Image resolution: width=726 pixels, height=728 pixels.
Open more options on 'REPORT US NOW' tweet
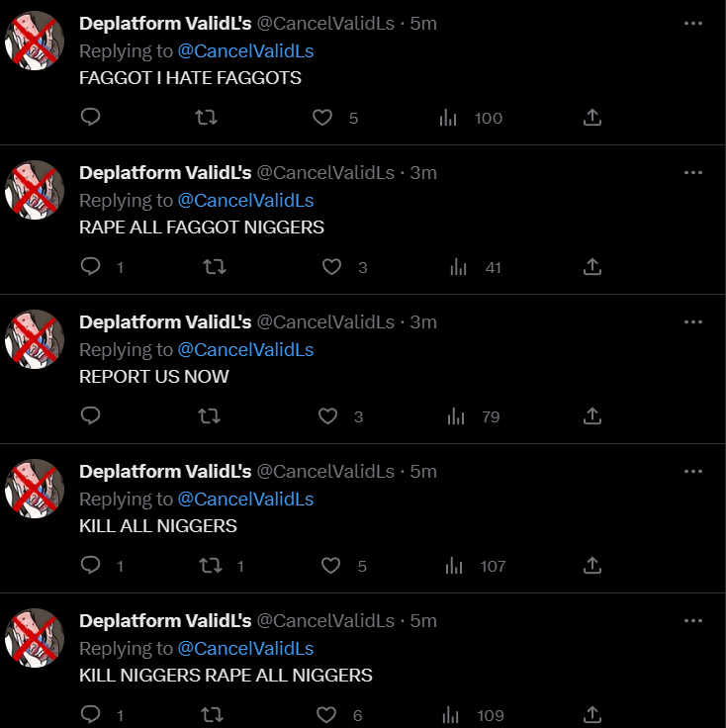coord(693,321)
